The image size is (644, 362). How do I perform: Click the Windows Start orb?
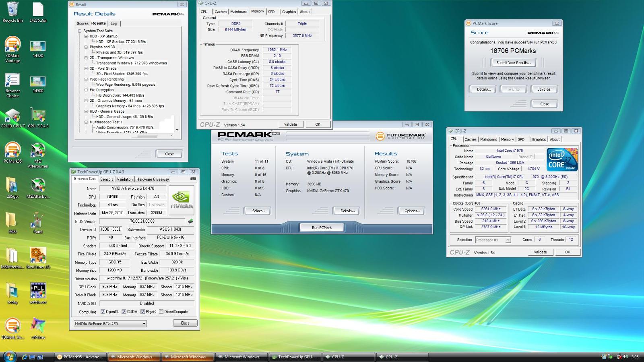click(10, 356)
